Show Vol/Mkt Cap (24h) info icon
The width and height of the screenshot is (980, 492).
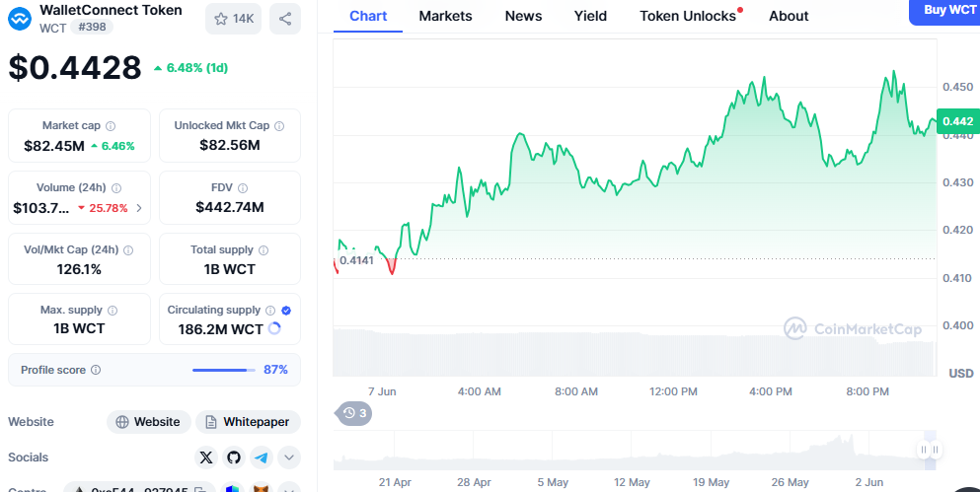128,250
